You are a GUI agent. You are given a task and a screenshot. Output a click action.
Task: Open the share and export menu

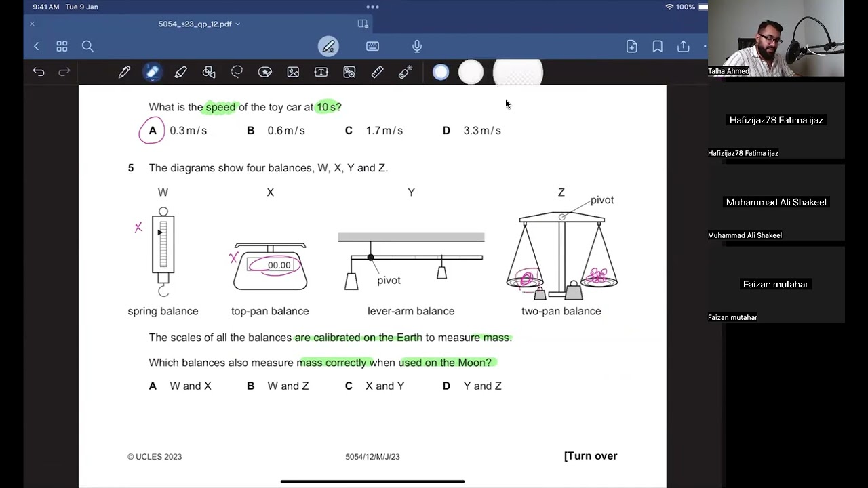(x=683, y=46)
